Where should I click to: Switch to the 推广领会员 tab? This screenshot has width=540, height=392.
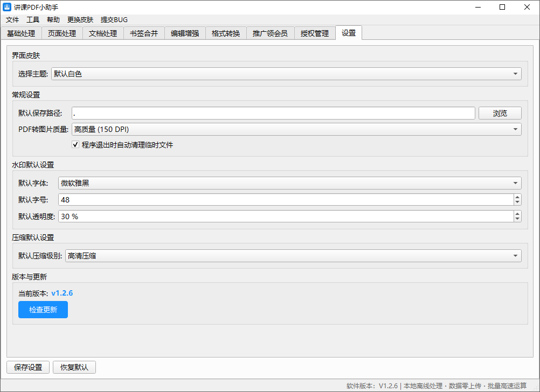coord(271,33)
